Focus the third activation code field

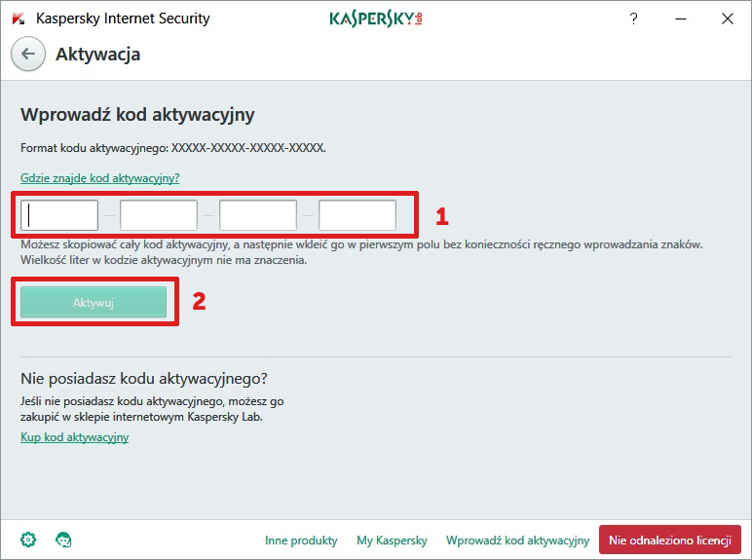click(x=258, y=215)
